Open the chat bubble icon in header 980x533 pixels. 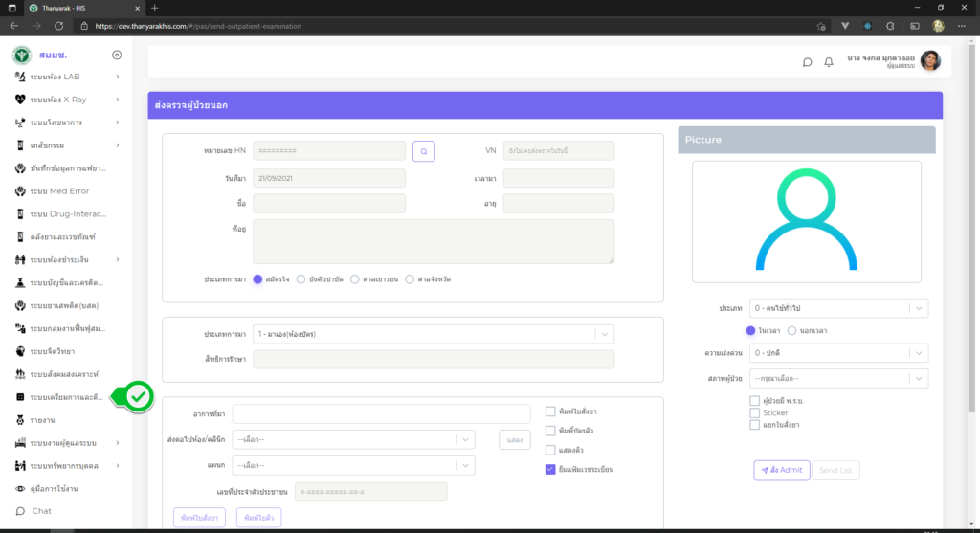click(807, 62)
